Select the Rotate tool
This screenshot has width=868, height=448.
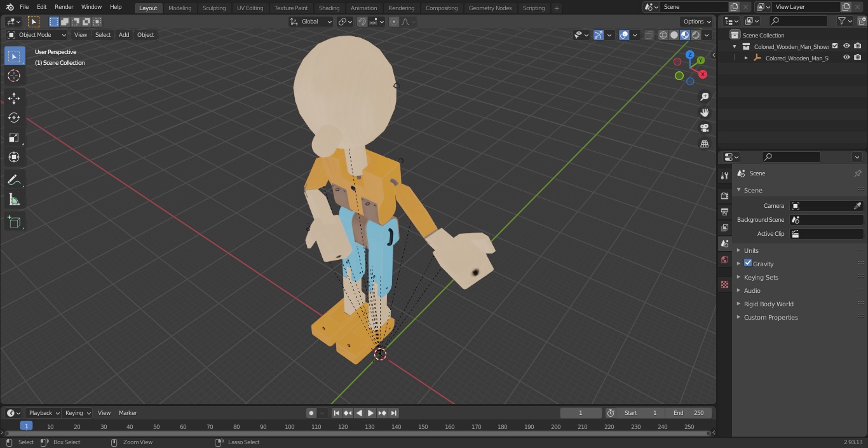14,118
